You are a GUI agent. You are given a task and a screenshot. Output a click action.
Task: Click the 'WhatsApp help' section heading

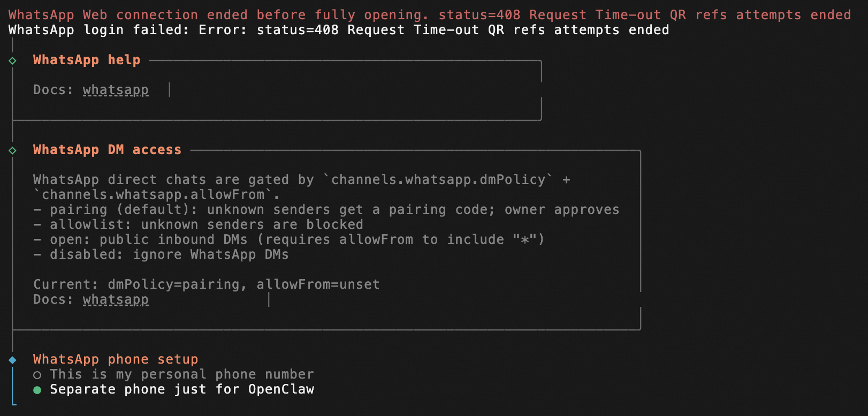point(87,60)
